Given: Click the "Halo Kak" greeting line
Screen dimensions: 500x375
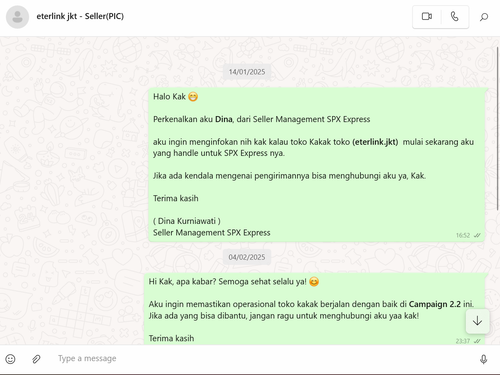Looking at the screenshot, I should (x=175, y=97).
